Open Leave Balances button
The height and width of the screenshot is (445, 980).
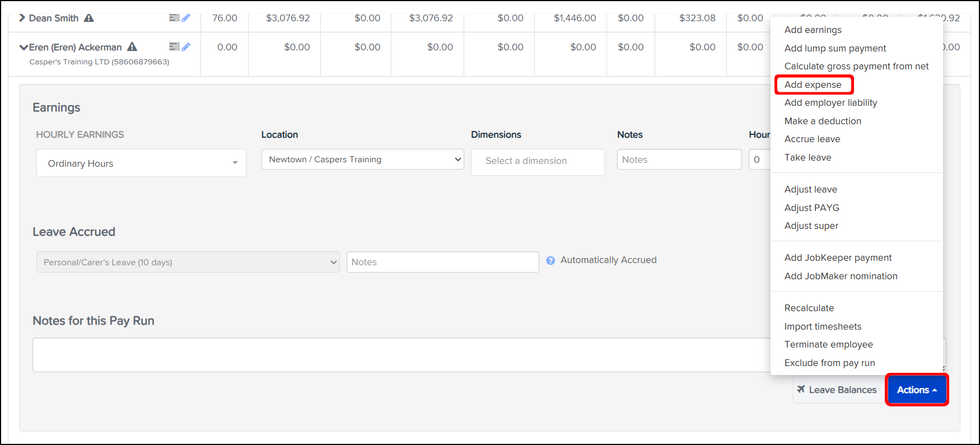837,390
